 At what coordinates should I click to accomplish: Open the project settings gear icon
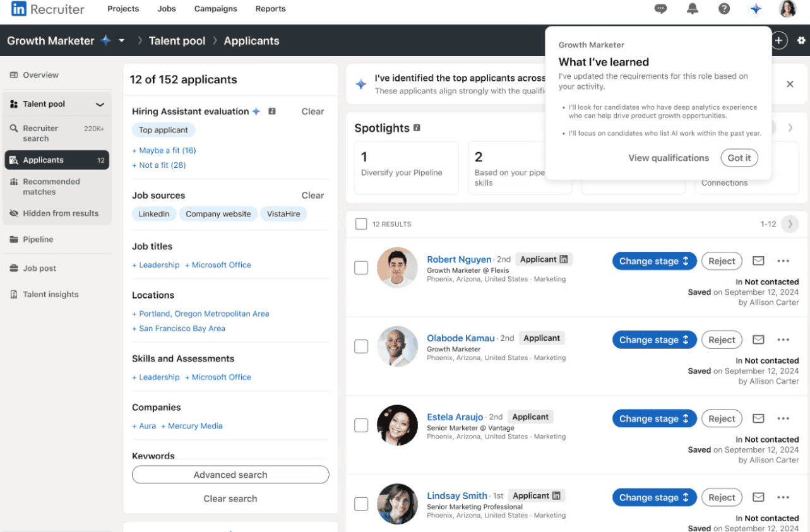(801, 40)
